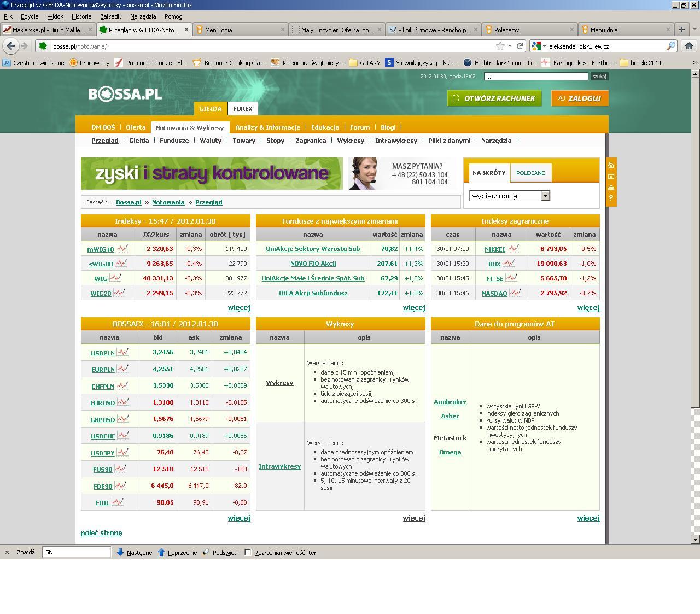Click the BOSSA.PL logo

click(x=125, y=94)
